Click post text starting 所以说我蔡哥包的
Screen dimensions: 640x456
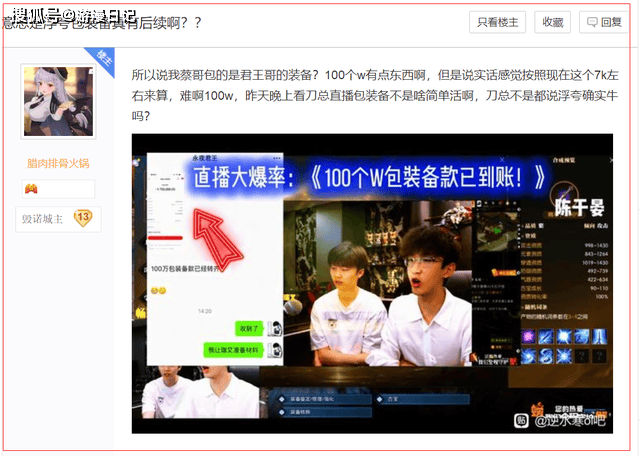click(x=375, y=96)
